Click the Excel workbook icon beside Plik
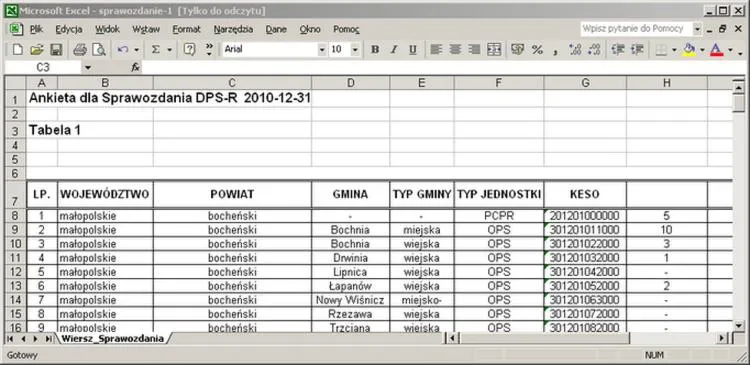This screenshot has width=750, height=365. 16,29
